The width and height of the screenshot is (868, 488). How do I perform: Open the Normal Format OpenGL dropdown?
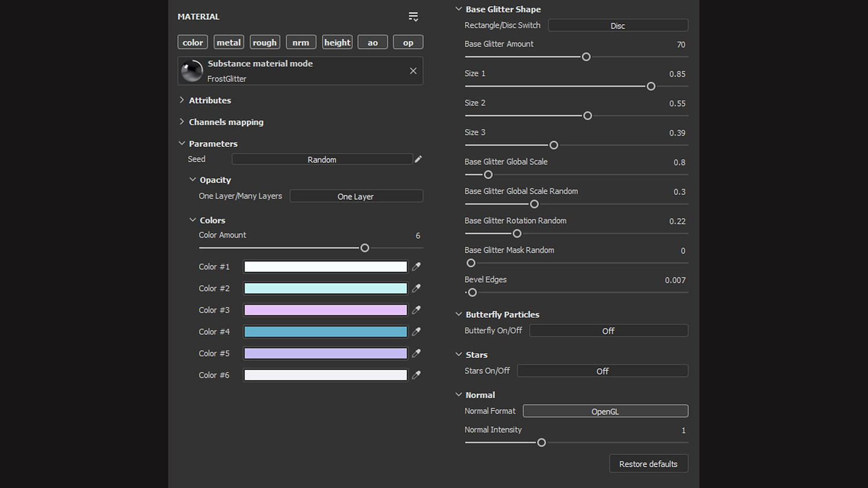[x=605, y=411]
